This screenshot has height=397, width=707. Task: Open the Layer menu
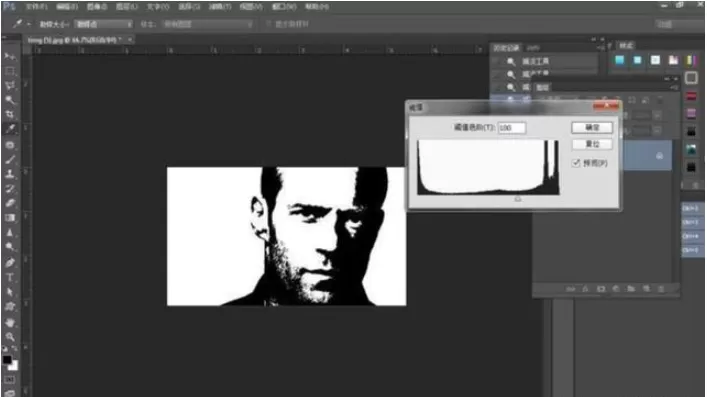pyautogui.click(x=127, y=7)
